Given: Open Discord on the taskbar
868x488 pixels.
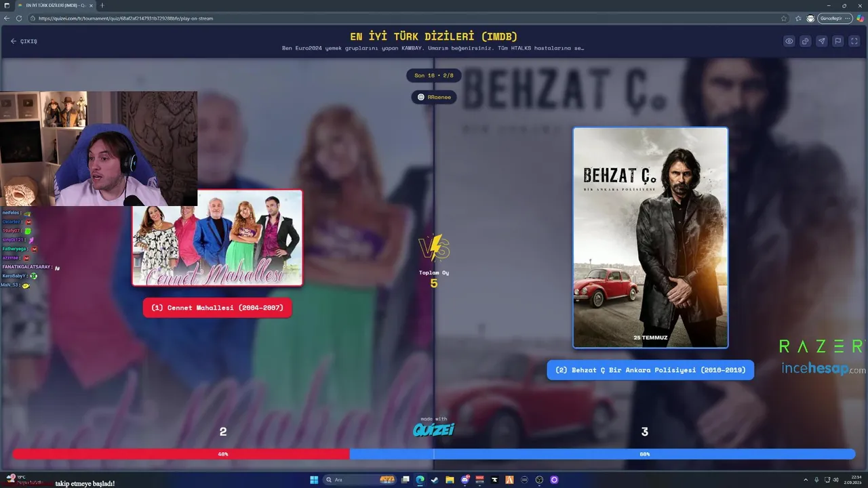Looking at the screenshot, I should pos(465,480).
